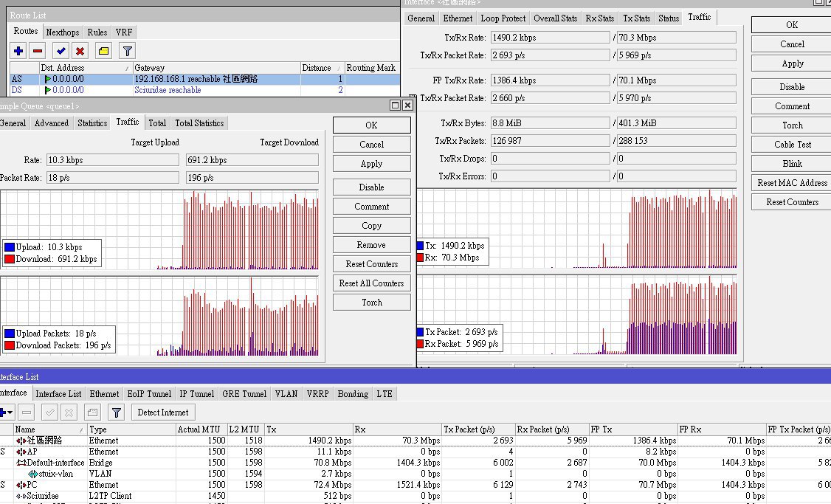
Task: Click the red Download Packets legend swatch
Action: pos(10,345)
